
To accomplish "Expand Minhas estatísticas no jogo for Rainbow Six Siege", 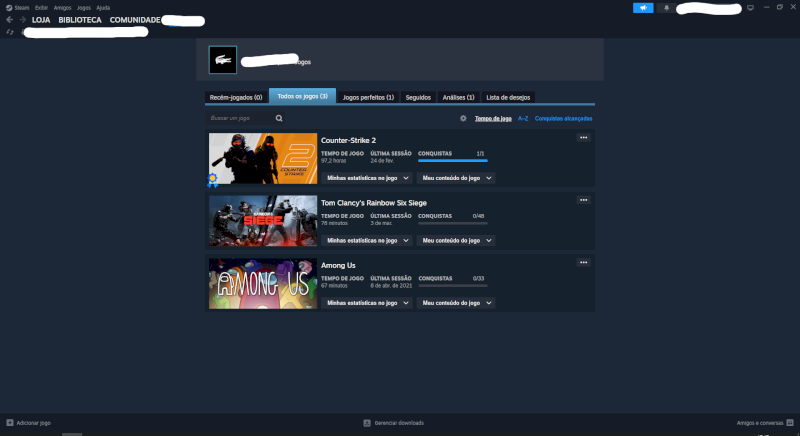I will [367, 240].
